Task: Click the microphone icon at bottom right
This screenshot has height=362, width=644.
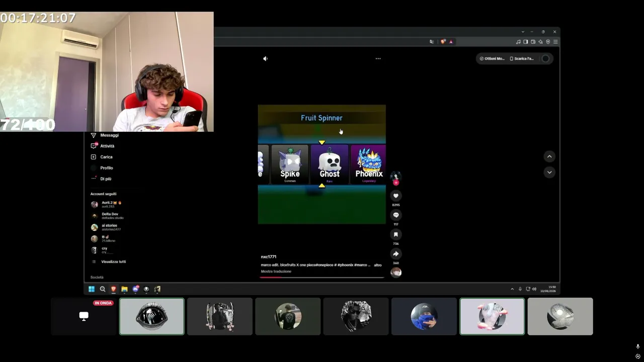Action: click(637, 346)
